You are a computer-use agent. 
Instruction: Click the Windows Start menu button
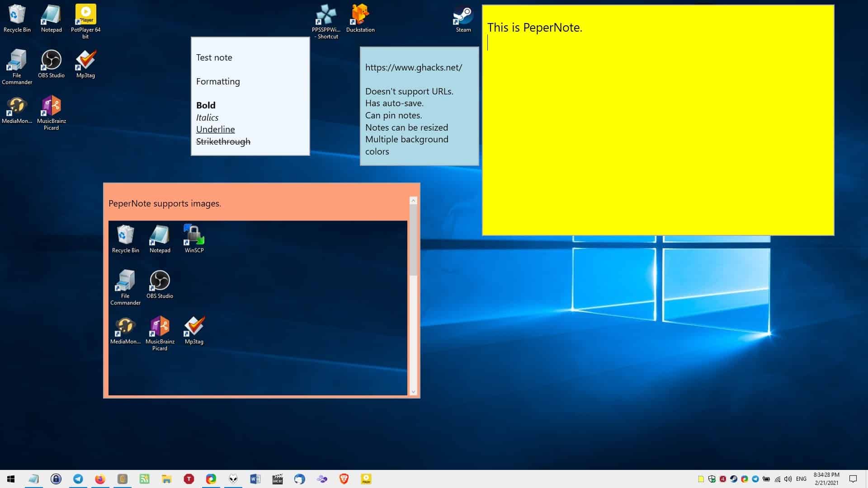click(10, 479)
